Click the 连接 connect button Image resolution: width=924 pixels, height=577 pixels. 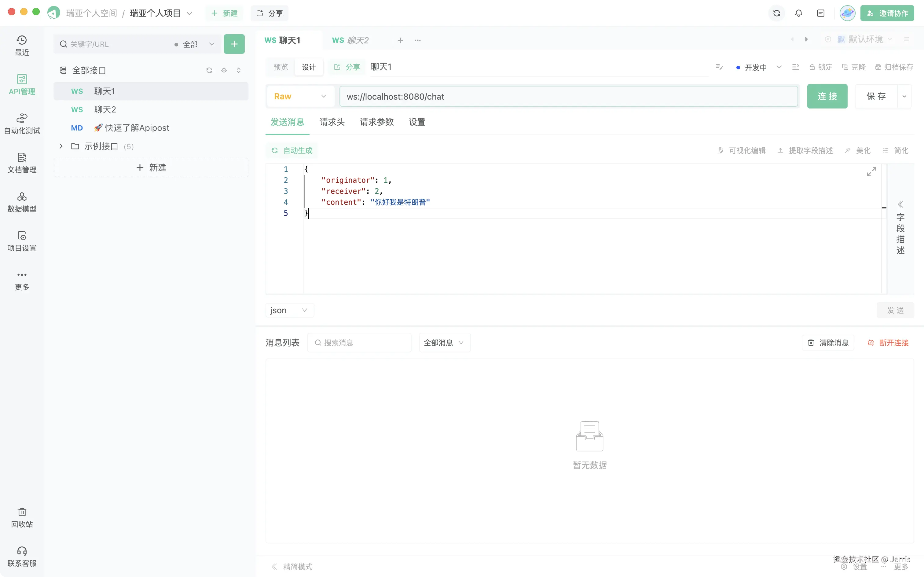pyautogui.click(x=827, y=97)
